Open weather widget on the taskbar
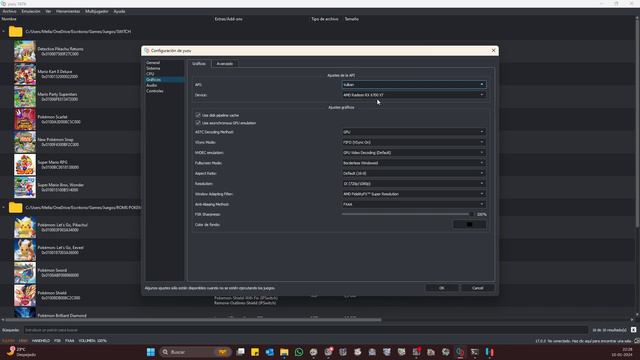The height and width of the screenshot is (360, 640). pos(21,352)
